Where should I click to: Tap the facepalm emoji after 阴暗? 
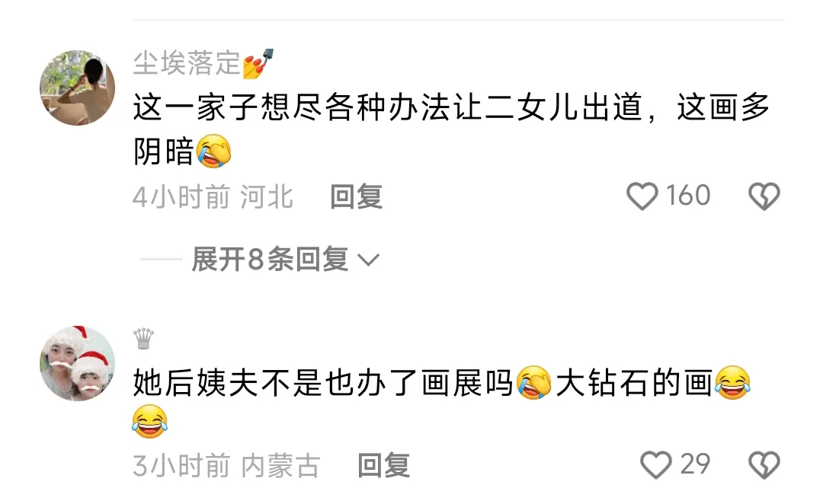pyautogui.click(x=213, y=151)
